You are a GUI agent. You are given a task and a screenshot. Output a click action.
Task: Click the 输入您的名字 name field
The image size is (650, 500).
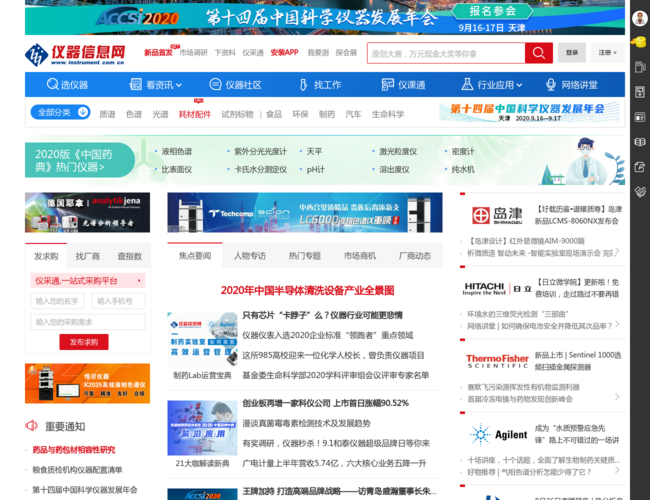tap(57, 301)
